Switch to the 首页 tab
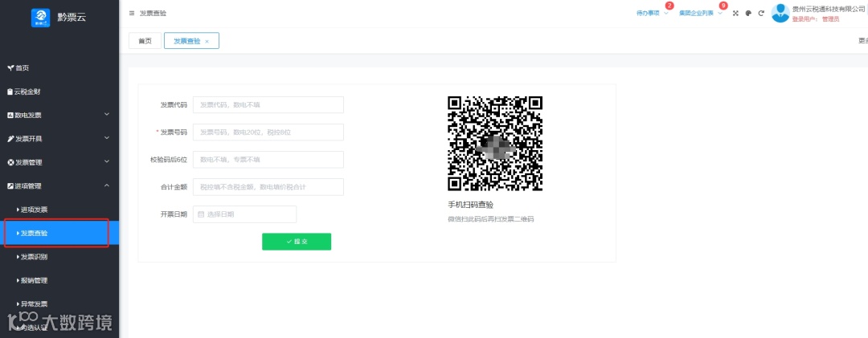The image size is (868, 338). click(x=145, y=41)
